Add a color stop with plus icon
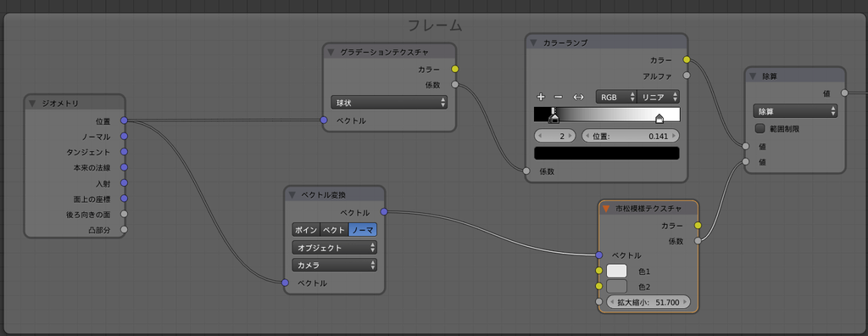This screenshot has width=868, height=336. tap(542, 97)
